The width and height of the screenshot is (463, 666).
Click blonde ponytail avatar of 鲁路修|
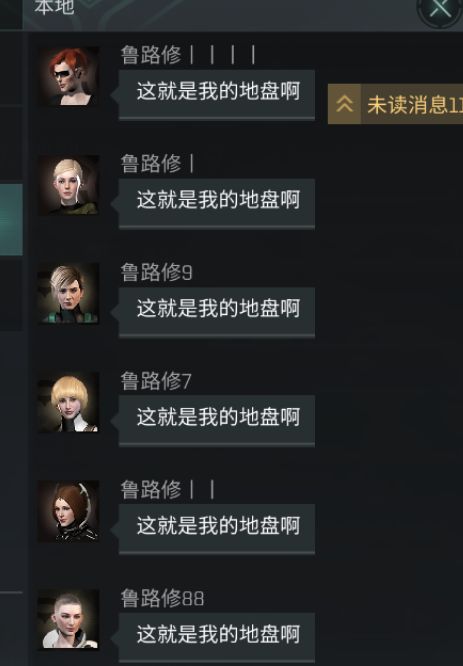pyautogui.click(x=68, y=185)
